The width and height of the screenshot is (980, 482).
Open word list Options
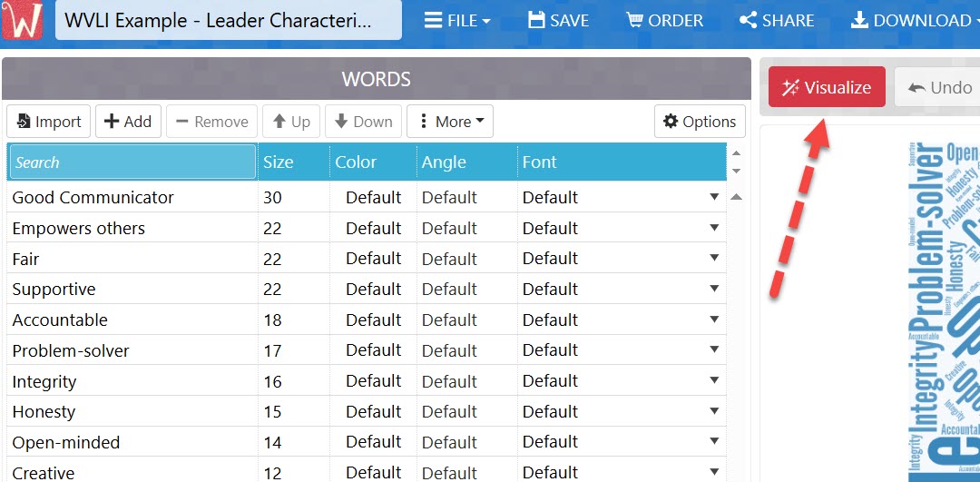click(700, 122)
